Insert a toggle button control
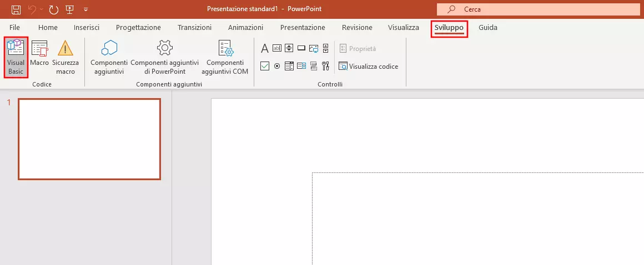This screenshot has height=265, width=644. 314,67
